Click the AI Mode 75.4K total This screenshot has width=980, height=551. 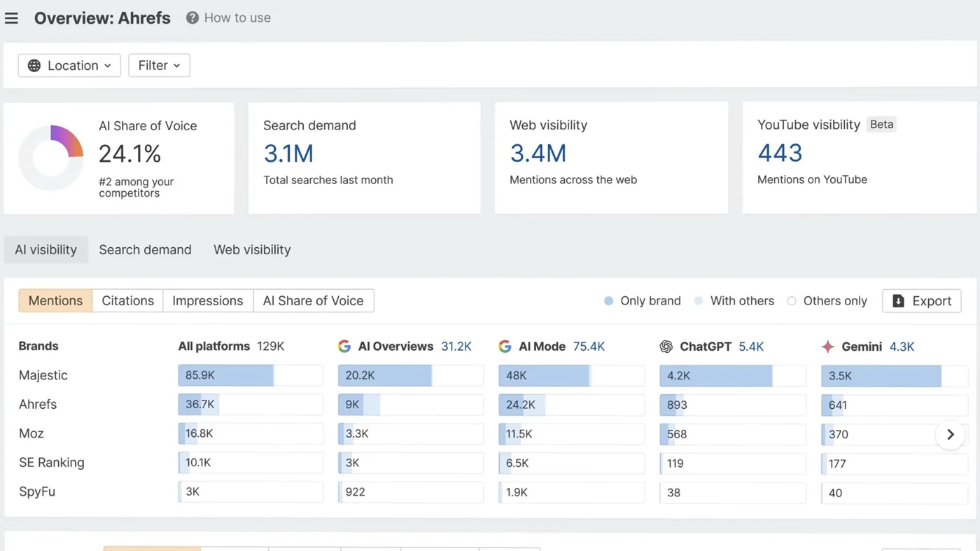click(589, 347)
